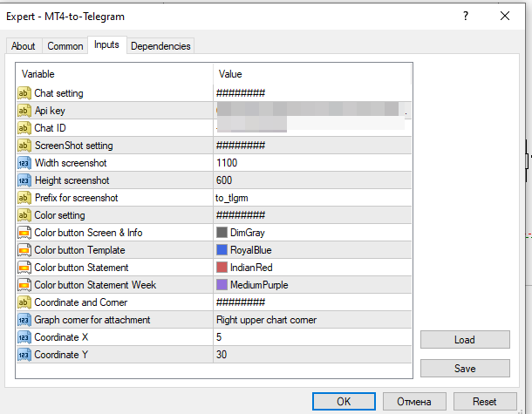This screenshot has width=532, height=414.
Task: Select the Coordinate and Corner label
Action: tap(81, 302)
